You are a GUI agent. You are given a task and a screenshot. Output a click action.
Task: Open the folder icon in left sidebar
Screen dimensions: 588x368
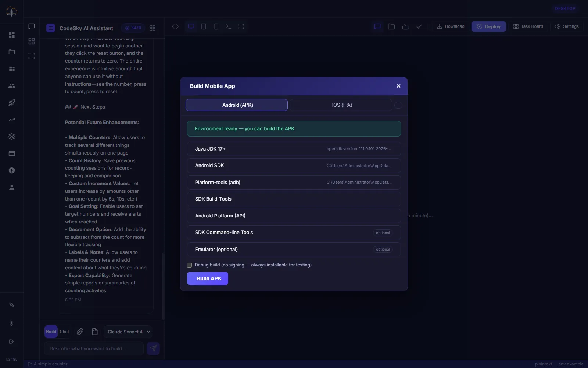point(12,52)
